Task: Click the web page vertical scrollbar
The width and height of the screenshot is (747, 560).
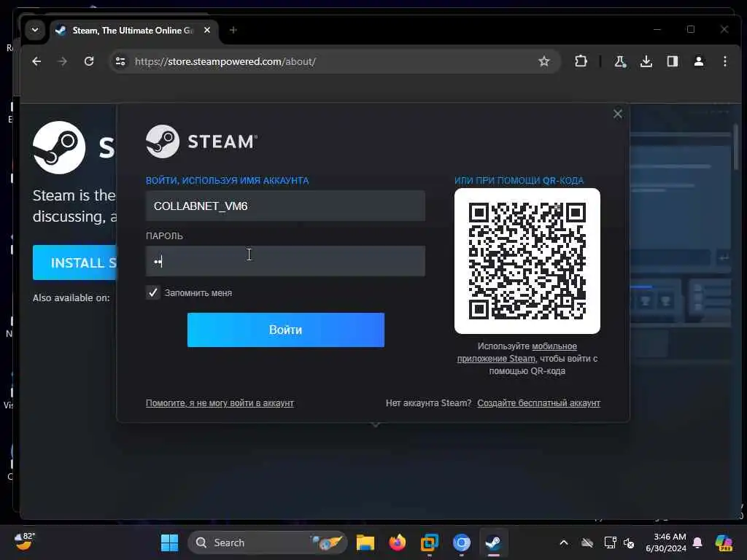Action: 736,146
